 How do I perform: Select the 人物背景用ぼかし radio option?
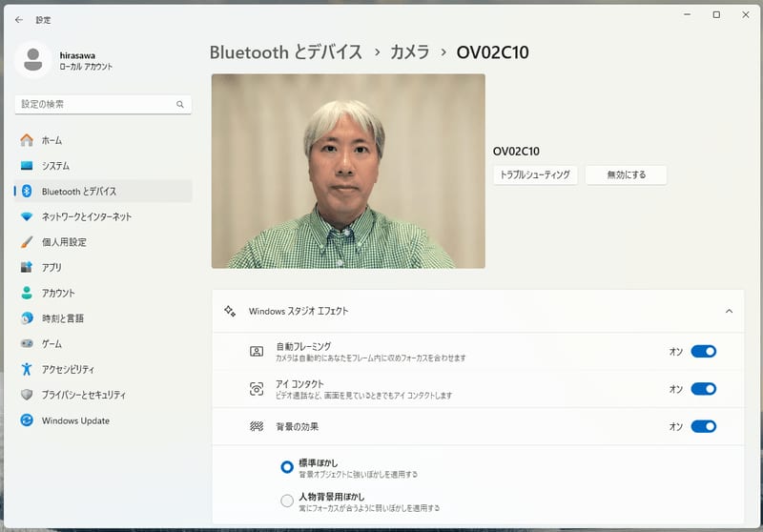(287, 501)
